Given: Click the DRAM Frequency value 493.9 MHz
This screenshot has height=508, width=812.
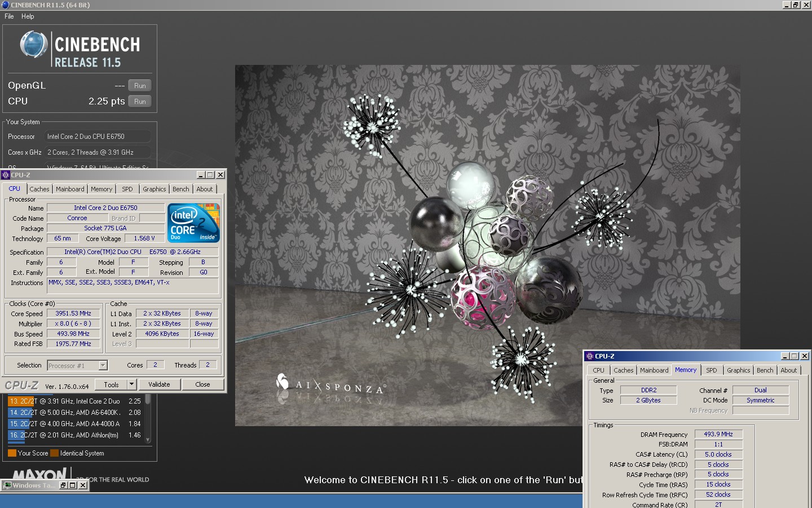Looking at the screenshot, I should click(718, 435).
